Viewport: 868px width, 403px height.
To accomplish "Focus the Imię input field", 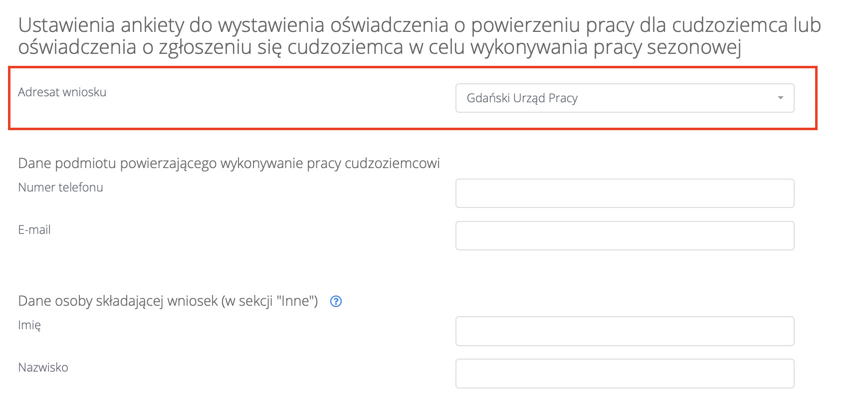I will click(x=625, y=331).
